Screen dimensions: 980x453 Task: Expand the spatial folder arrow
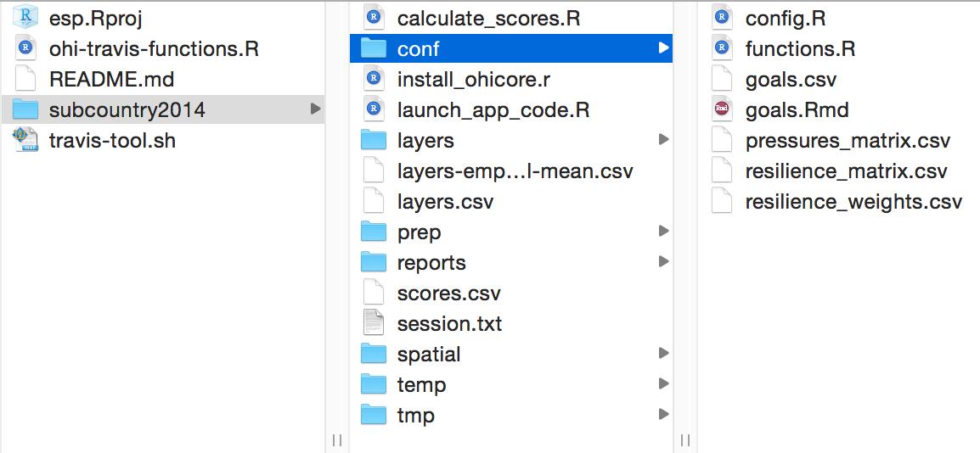[x=663, y=354]
